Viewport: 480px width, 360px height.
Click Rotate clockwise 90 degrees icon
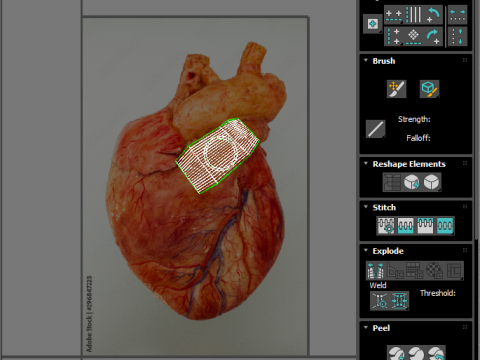point(433,36)
